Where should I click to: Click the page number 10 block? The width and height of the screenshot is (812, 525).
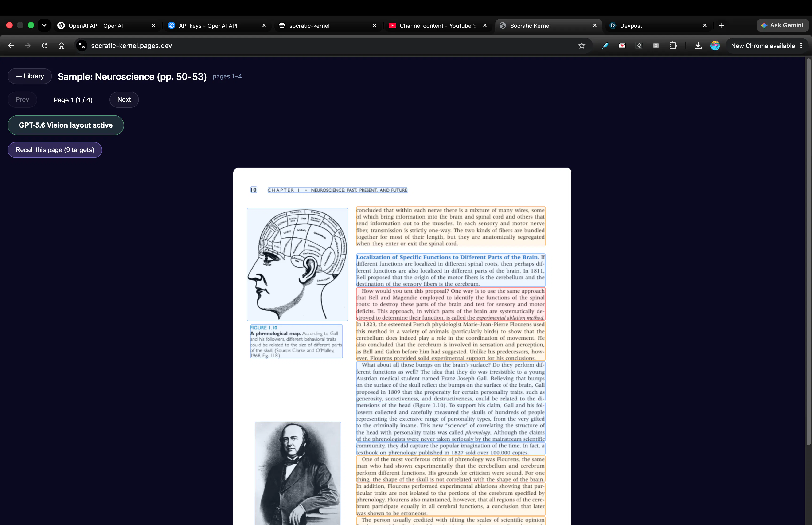click(x=254, y=190)
